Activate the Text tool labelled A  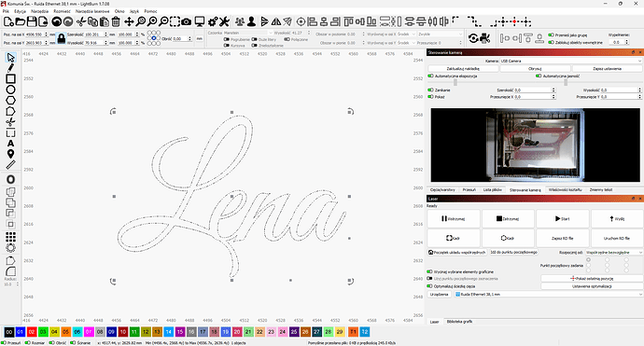point(10,144)
